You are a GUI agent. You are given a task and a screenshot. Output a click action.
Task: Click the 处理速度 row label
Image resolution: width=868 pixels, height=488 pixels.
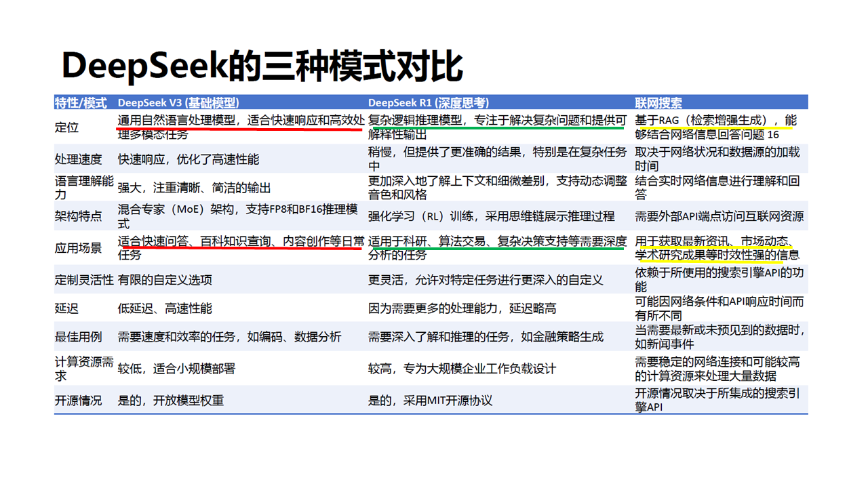tap(78, 159)
